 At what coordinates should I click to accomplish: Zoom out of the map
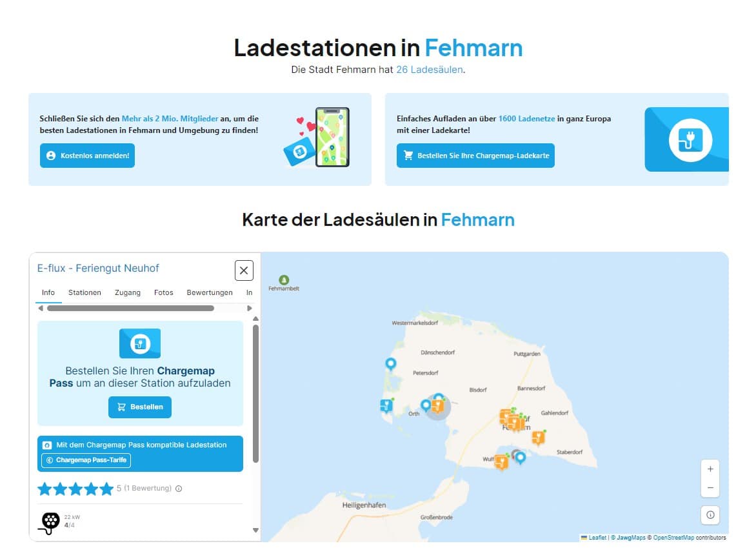click(x=710, y=488)
